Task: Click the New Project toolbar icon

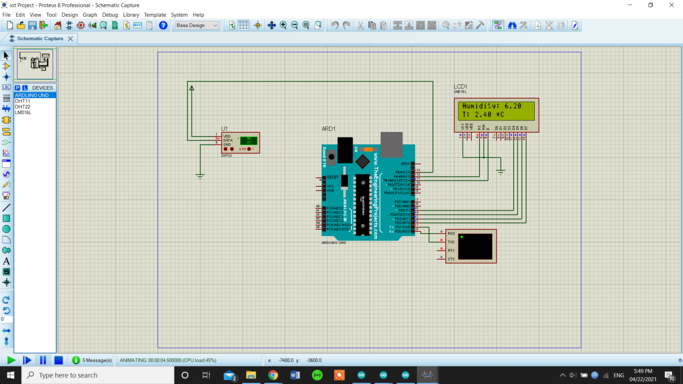Action: (10, 26)
